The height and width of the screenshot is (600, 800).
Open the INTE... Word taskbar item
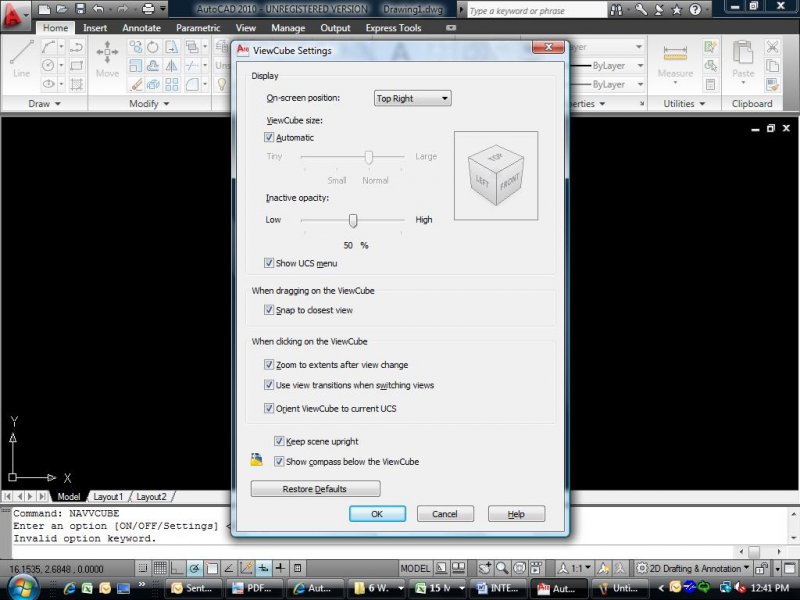point(497,588)
